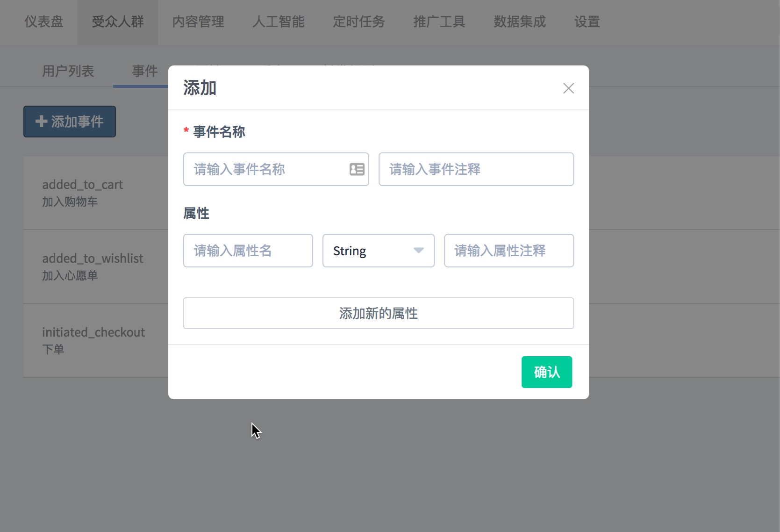Viewport: 780px width, 532px height.
Task: Focus the 请输入属性注释 input field
Action: 509,251
